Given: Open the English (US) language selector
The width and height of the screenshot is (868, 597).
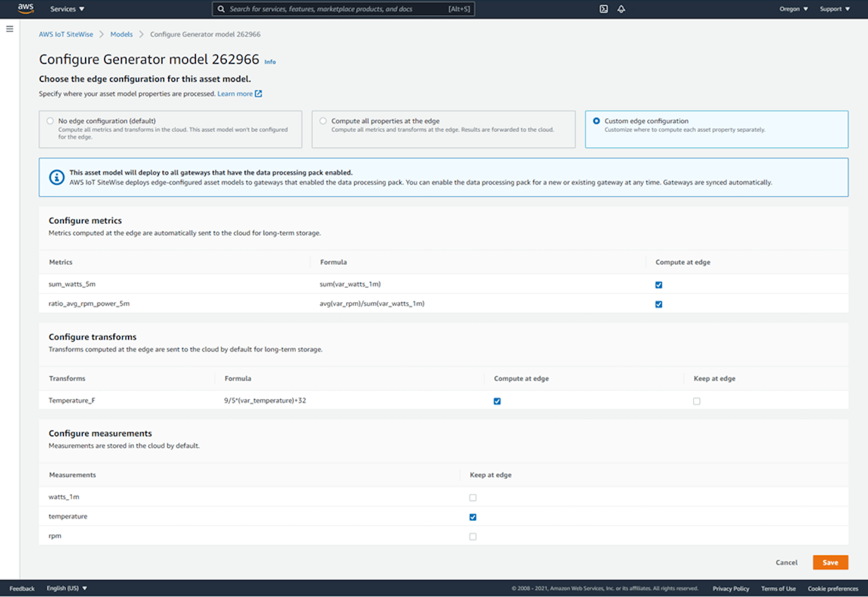Looking at the screenshot, I should (x=67, y=588).
